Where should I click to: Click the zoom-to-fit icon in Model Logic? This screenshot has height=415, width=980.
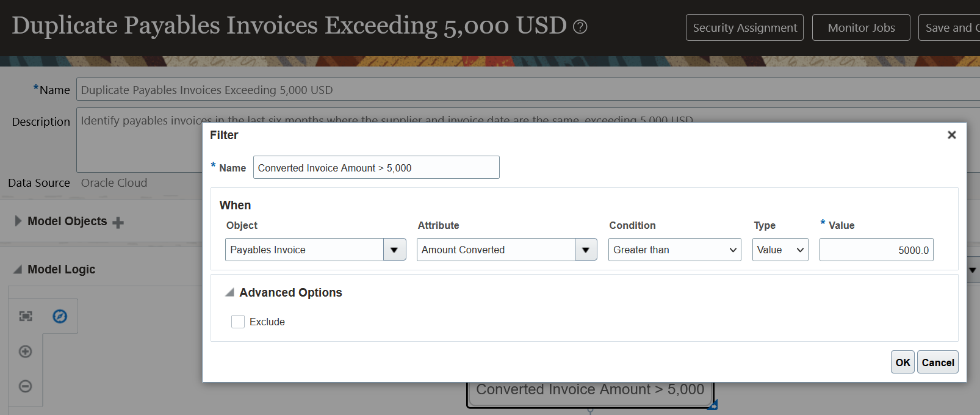point(26,316)
